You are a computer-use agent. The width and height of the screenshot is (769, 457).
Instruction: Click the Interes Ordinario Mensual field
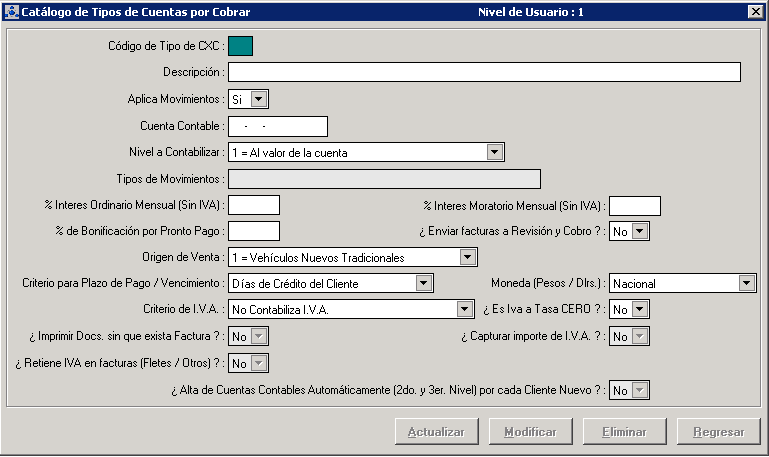pos(254,206)
